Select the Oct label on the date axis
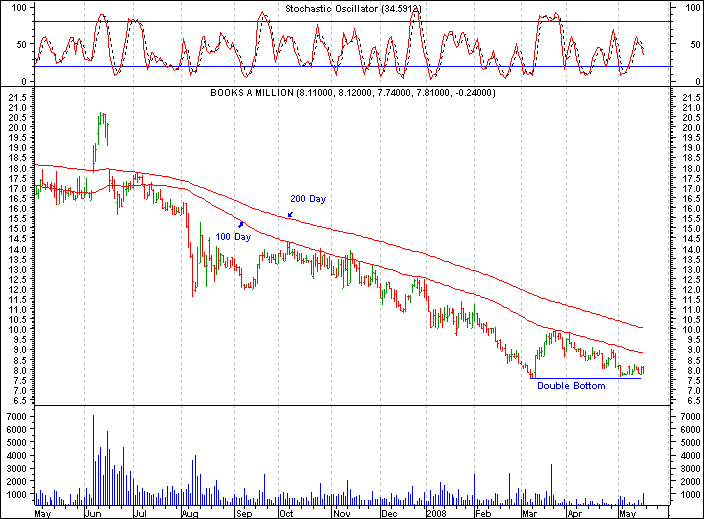The height and width of the screenshot is (519, 704). pyautogui.click(x=286, y=512)
